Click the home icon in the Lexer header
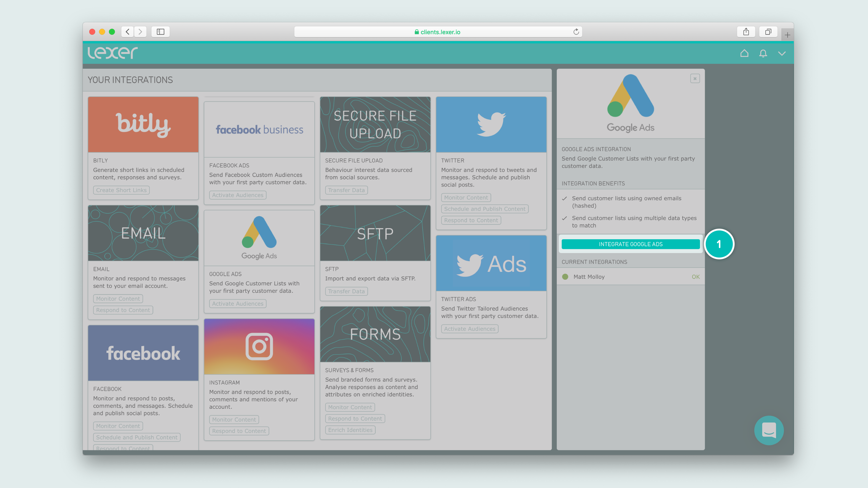 pos(744,53)
